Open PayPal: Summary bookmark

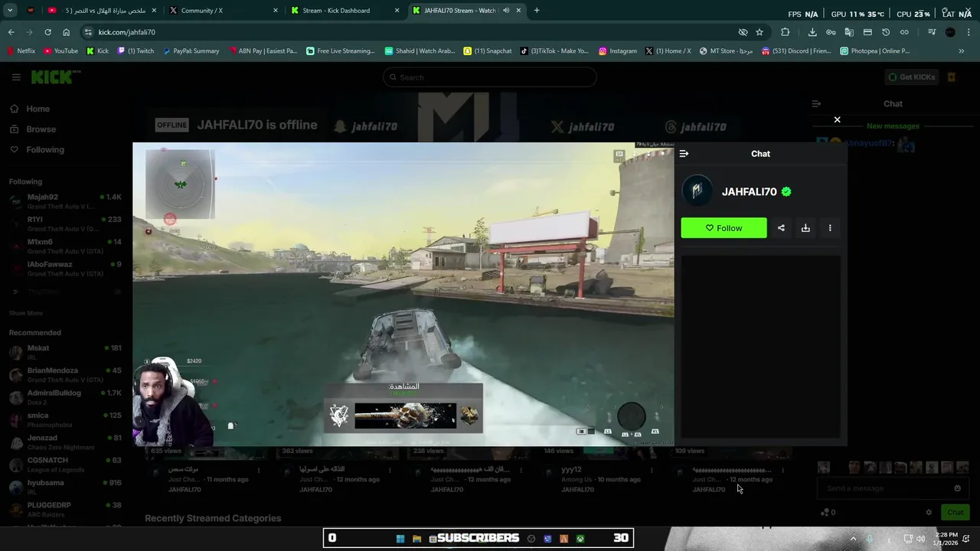click(191, 51)
